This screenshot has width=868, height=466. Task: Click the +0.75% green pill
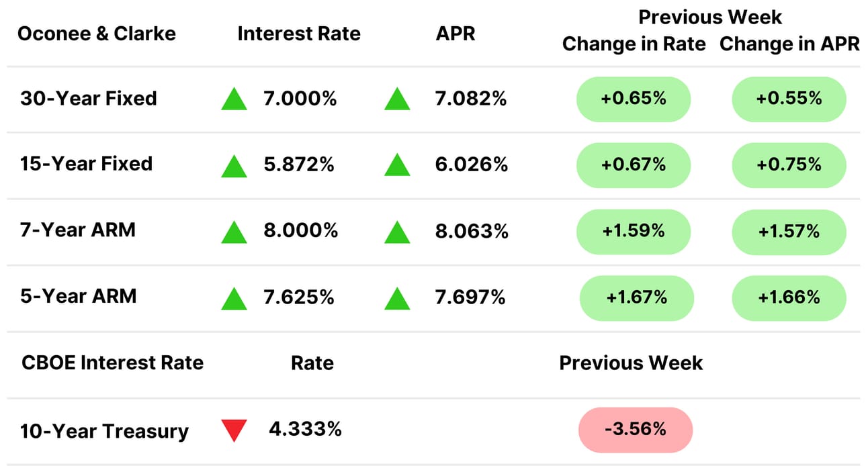789,165
